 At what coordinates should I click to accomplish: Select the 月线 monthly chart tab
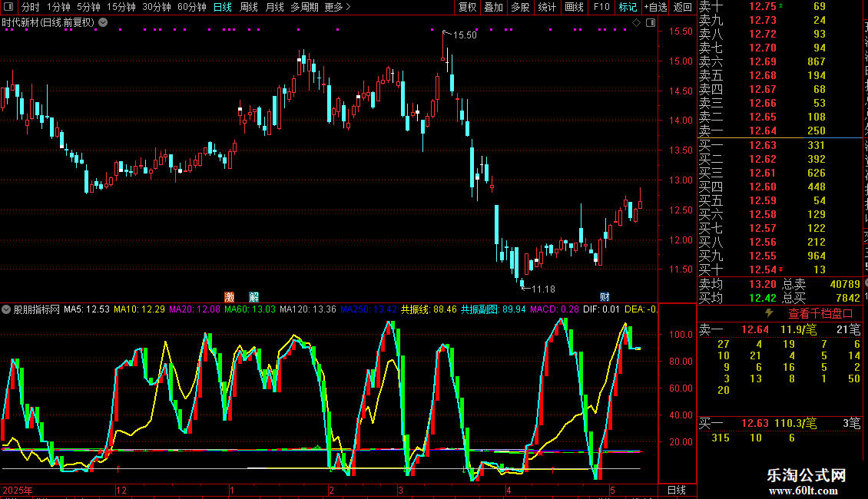click(274, 7)
